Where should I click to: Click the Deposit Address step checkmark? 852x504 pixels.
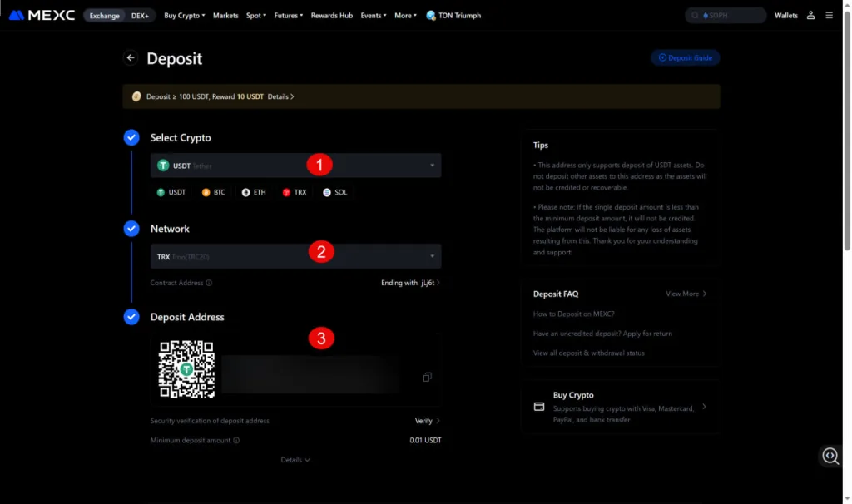pos(131,317)
